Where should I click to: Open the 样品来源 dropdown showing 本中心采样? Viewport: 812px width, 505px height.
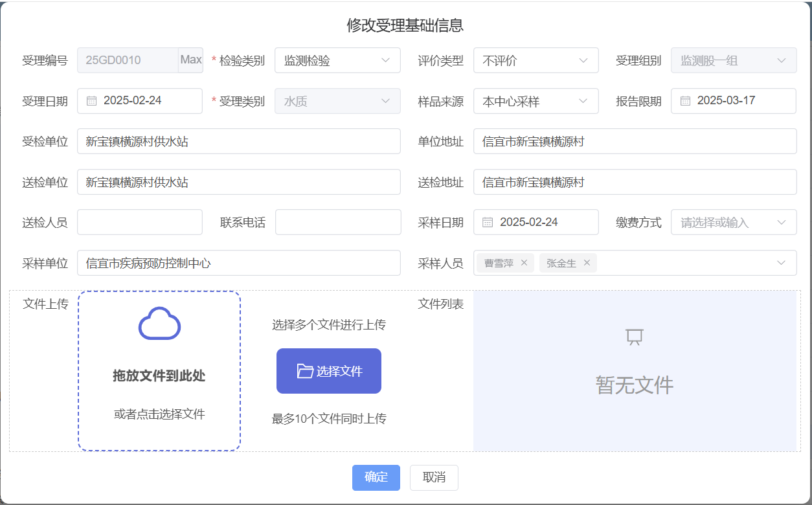click(x=536, y=101)
